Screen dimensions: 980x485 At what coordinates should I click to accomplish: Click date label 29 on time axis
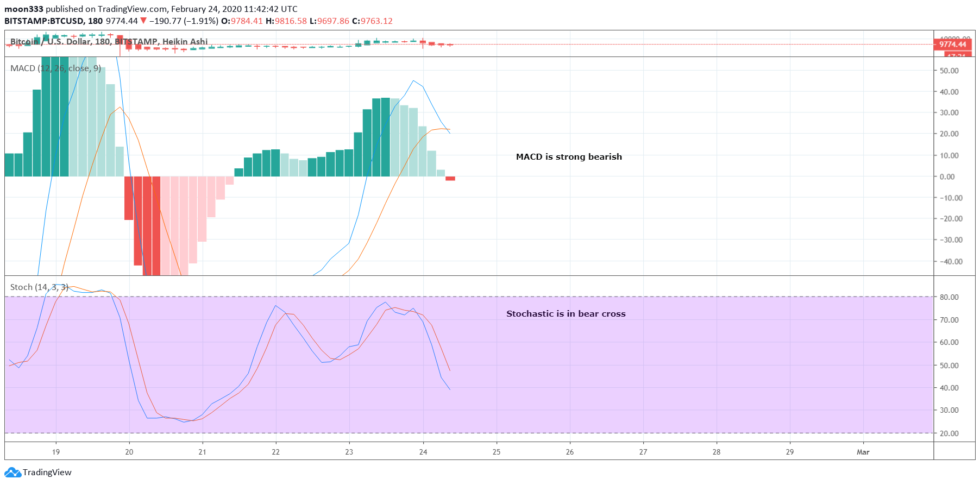coord(790,452)
